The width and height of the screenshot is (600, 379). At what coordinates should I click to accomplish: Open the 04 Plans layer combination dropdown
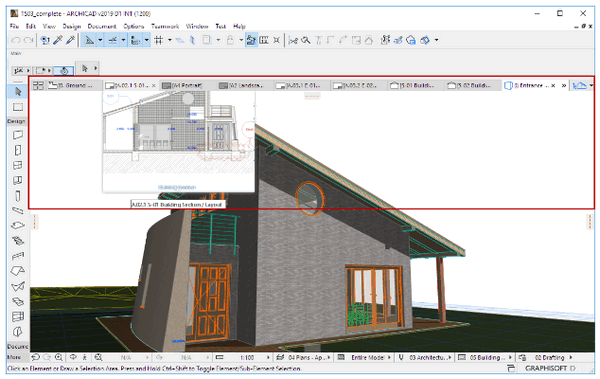point(303,357)
